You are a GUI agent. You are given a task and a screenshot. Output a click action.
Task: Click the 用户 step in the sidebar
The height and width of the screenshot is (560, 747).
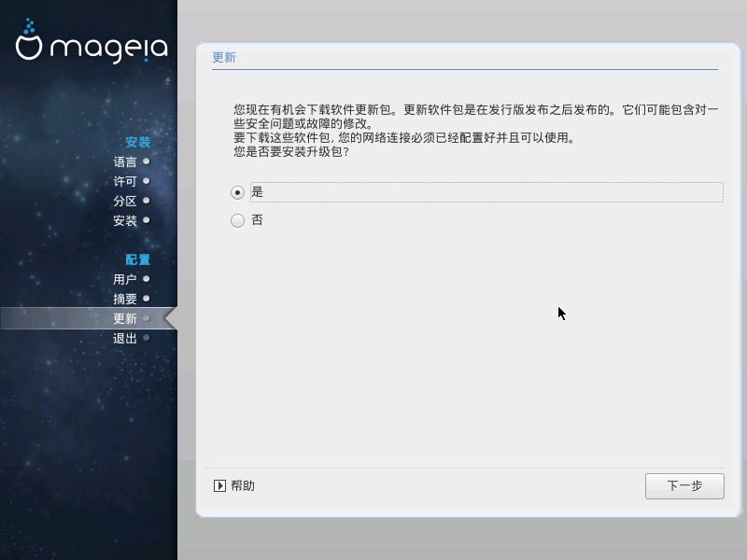tap(125, 279)
